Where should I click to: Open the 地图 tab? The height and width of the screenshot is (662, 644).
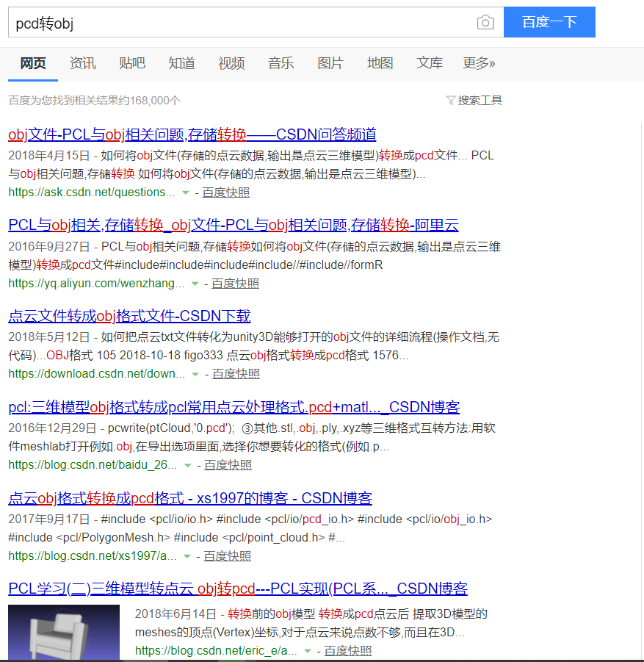tap(380, 63)
